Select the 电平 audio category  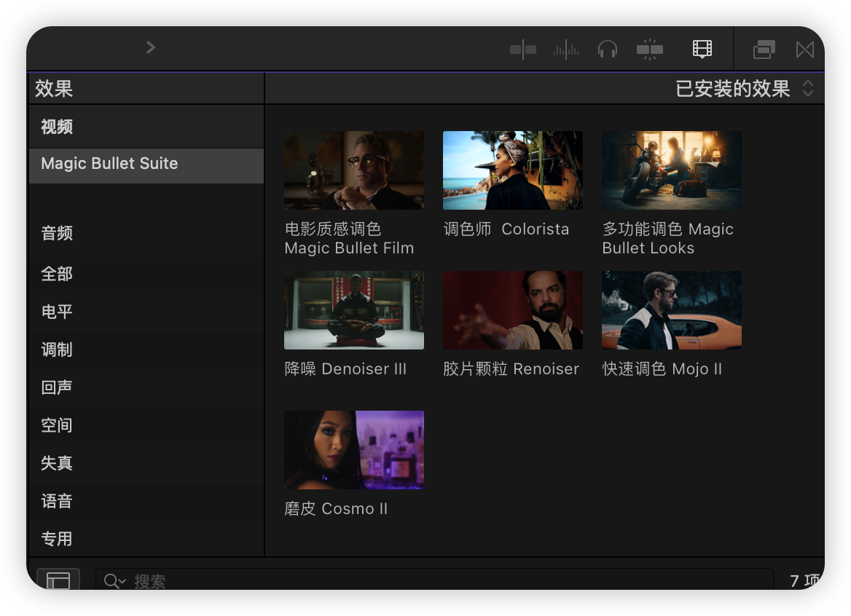point(146,311)
